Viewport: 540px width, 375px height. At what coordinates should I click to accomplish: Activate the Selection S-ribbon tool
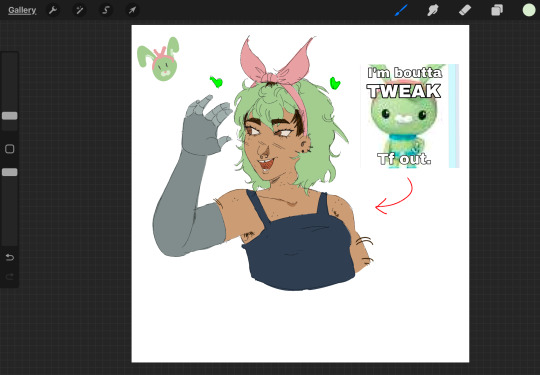coord(106,10)
